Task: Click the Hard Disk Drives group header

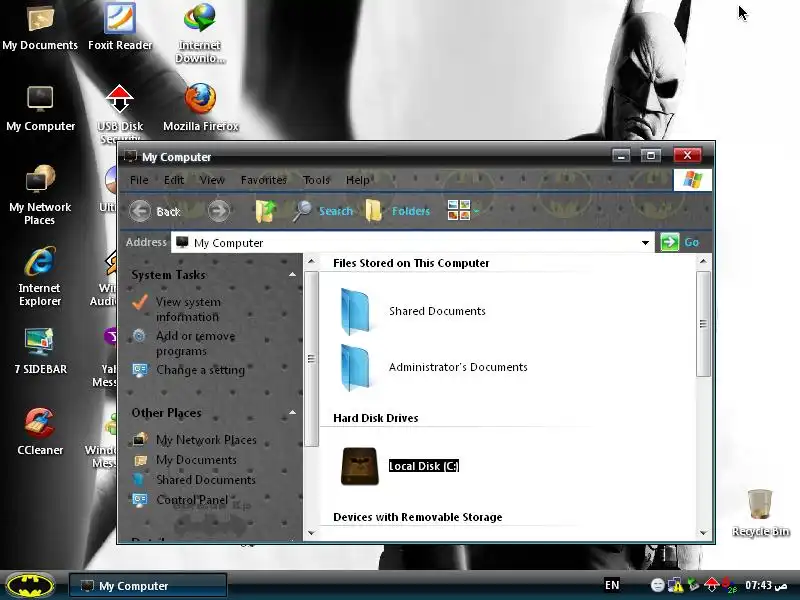Action: pyautogui.click(x=376, y=418)
